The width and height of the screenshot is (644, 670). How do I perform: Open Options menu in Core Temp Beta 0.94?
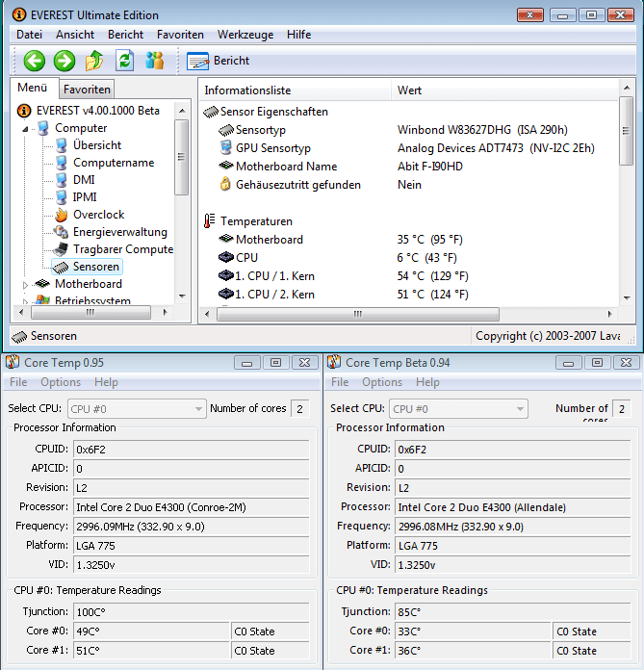pyautogui.click(x=382, y=382)
